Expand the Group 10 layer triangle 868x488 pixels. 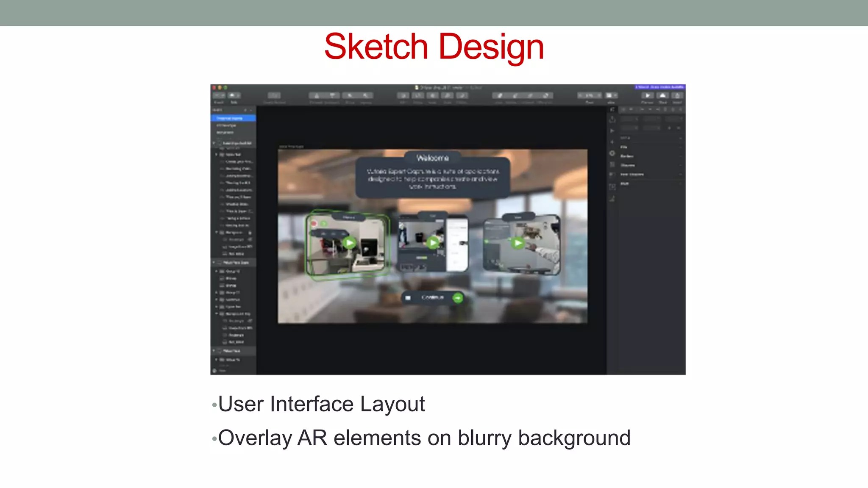pyautogui.click(x=217, y=271)
